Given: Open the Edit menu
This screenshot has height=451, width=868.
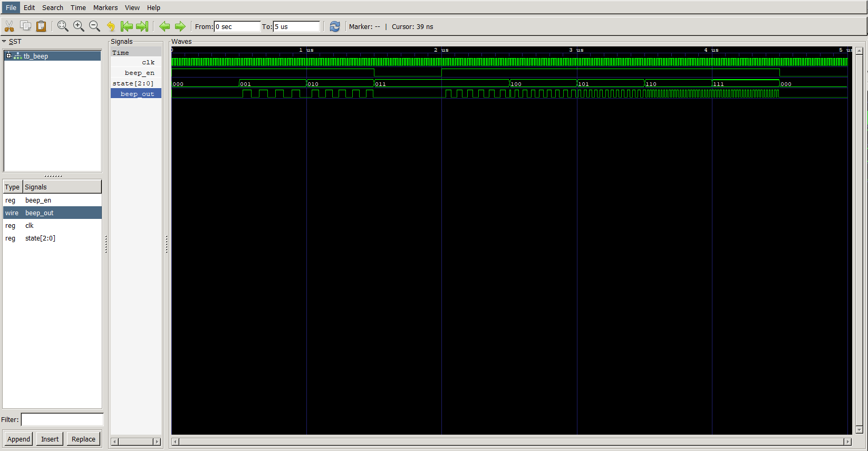Looking at the screenshot, I should click(29, 7).
